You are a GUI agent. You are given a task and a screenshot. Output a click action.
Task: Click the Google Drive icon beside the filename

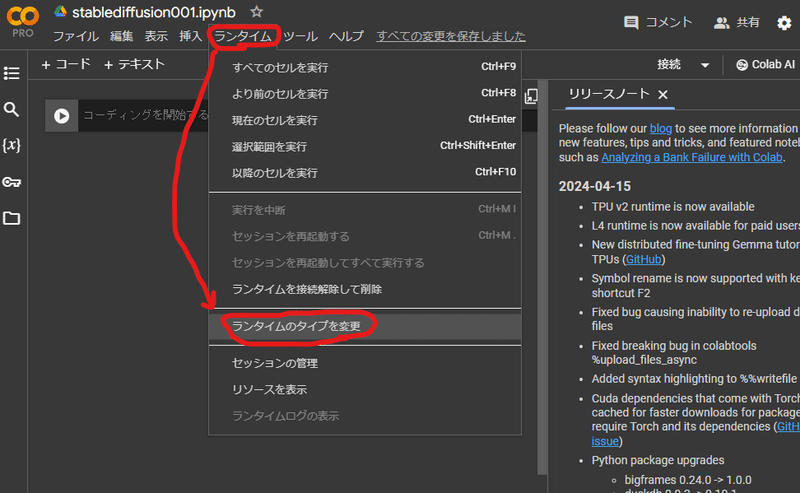[61, 11]
